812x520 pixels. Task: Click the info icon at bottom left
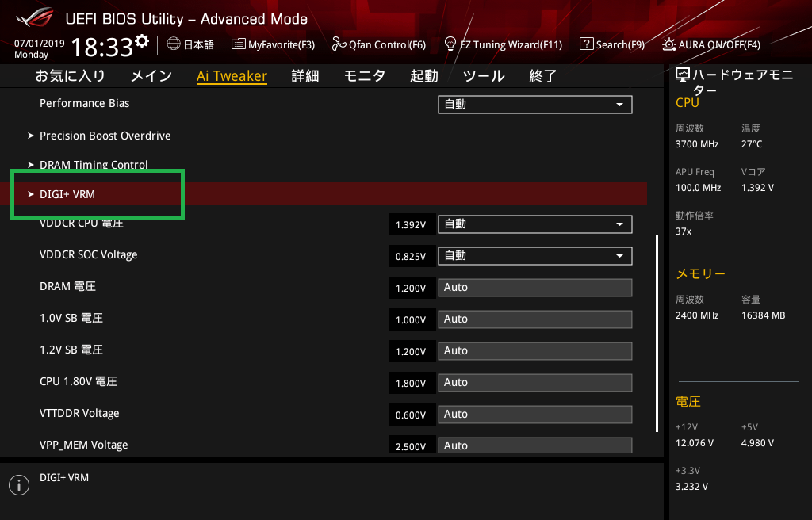(x=18, y=485)
